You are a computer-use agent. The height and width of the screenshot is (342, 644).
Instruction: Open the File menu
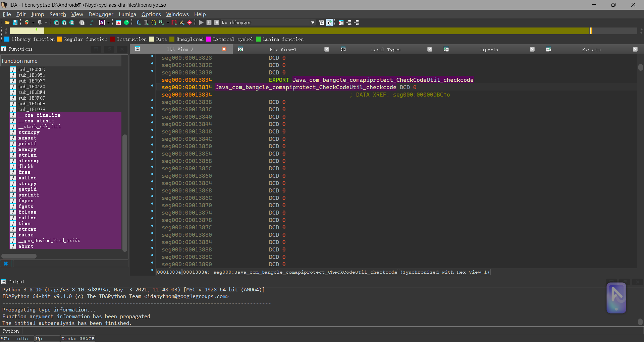click(x=7, y=14)
